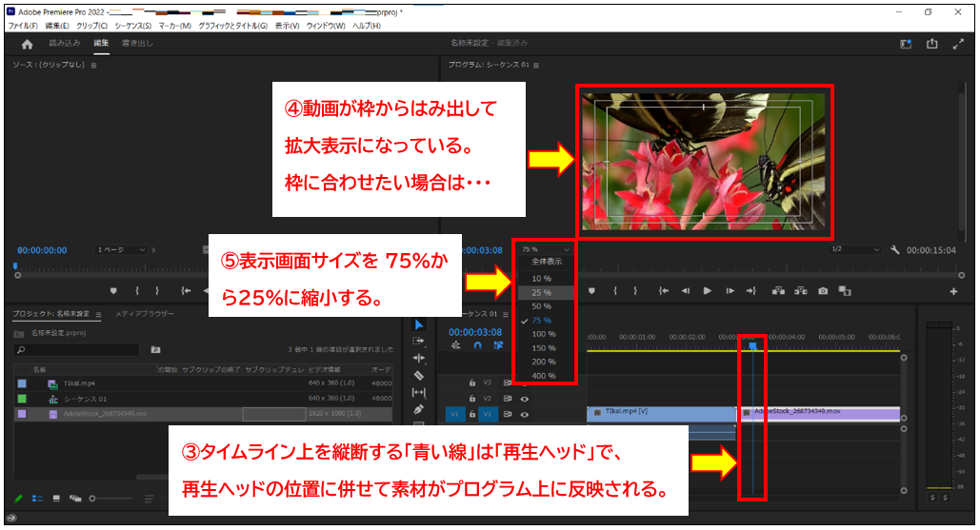Image resolution: width=980 pixels, height=530 pixels.
Task: Toggle V2 track output eye
Action: (525, 399)
